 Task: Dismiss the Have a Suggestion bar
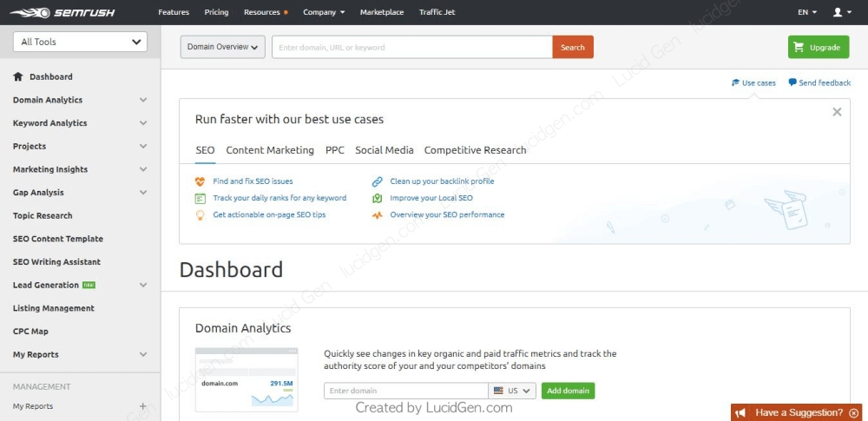(x=853, y=412)
